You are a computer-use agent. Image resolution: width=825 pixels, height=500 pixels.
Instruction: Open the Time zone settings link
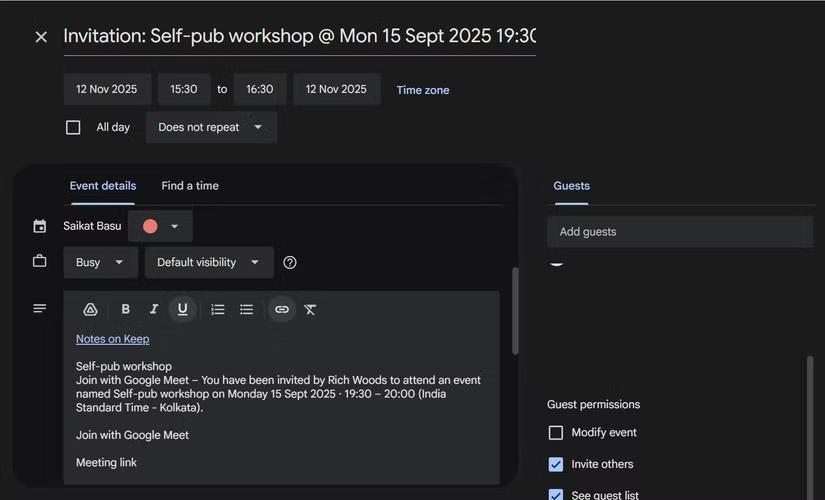tap(422, 90)
